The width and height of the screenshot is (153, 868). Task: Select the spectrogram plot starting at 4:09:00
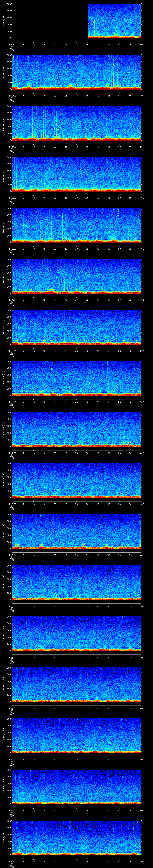[x=76, y=21]
